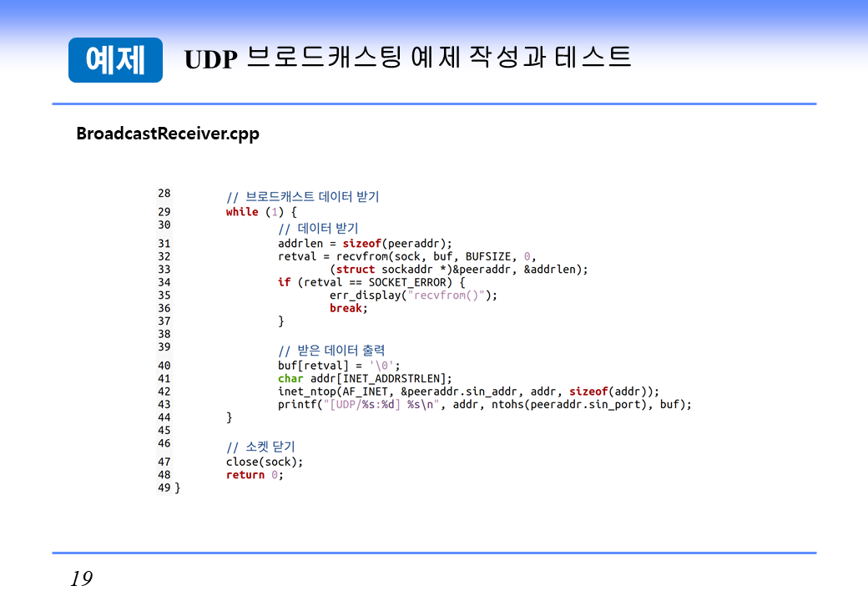Click the comment '// 받은 데이터 출력'
868x601 pixels.
tap(331, 351)
